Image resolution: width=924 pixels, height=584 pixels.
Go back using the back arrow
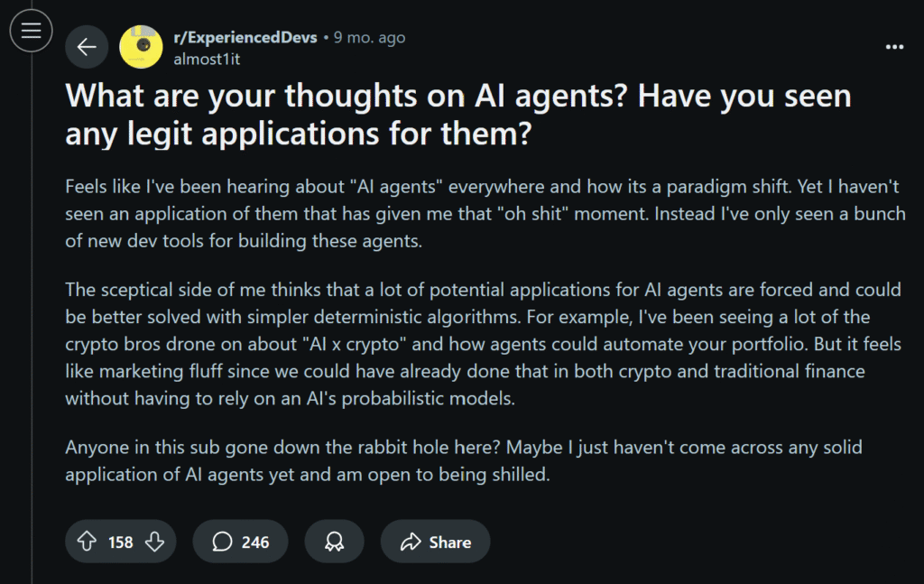87,46
